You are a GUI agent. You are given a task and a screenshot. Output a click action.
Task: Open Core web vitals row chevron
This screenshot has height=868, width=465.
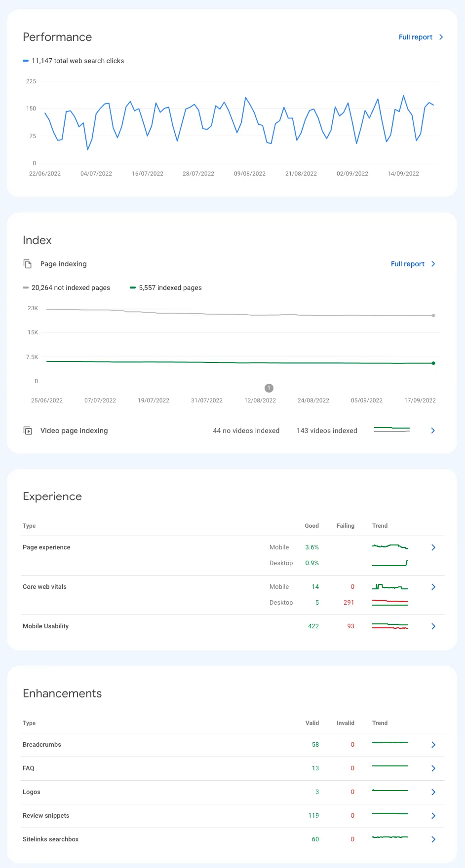pyautogui.click(x=433, y=587)
